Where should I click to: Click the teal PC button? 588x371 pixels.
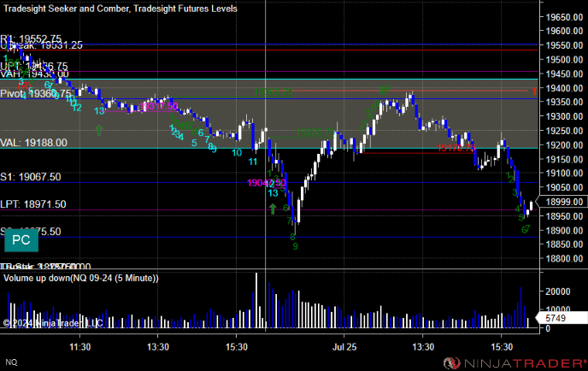tap(21, 240)
